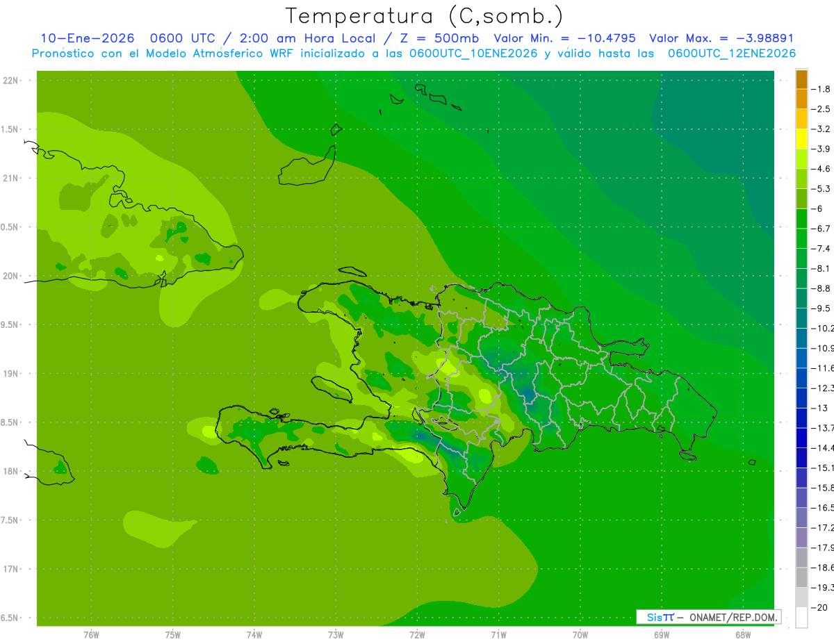Click the purple swatch beside the -17.9 label
834x644 pixels.
[x=801, y=537]
